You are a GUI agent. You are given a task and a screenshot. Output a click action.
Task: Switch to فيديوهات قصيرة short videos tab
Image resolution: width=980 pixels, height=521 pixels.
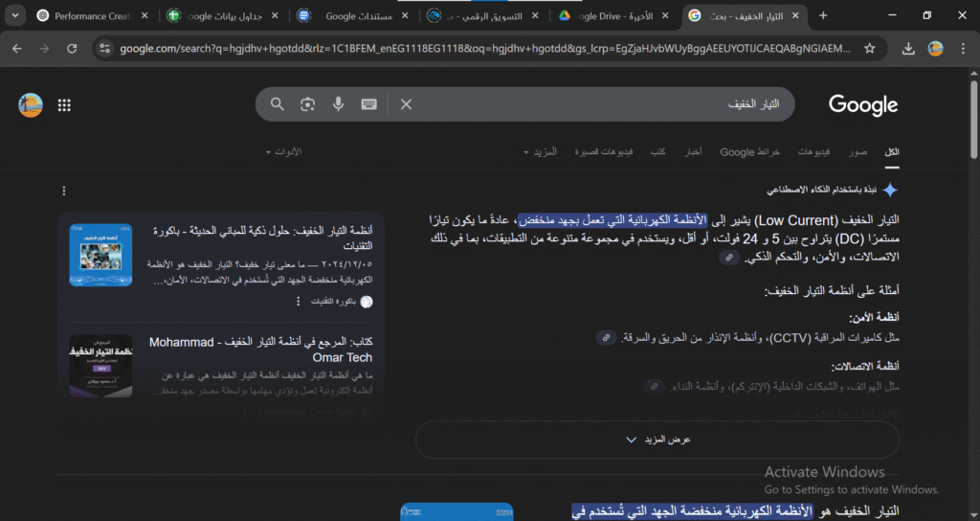coord(604,152)
